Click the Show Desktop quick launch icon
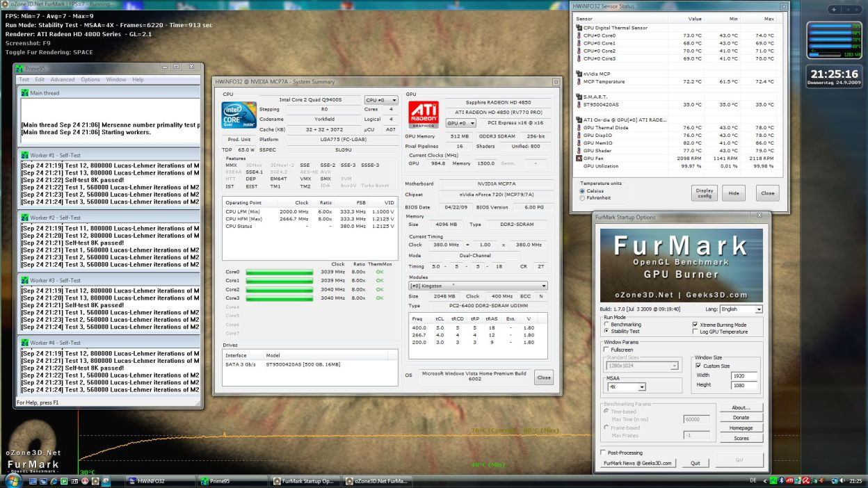The width and height of the screenshot is (868, 488). (x=33, y=481)
